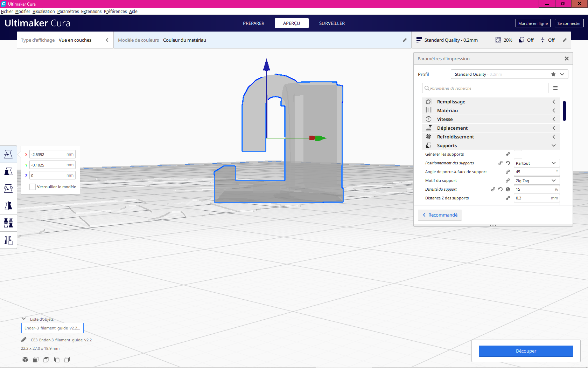Image resolution: width=588 pixels, height=368 pixels.
Task: Select the Move tool in left toolbar
Action: coord(8,154)
